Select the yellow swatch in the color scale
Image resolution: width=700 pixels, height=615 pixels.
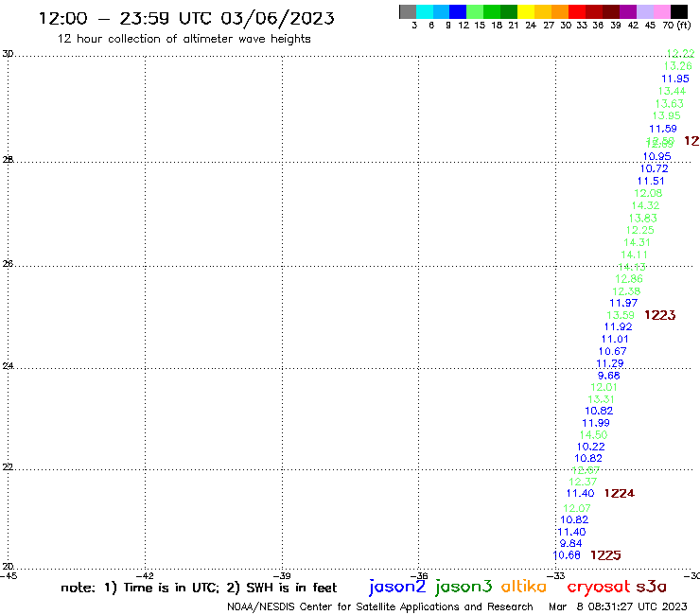click(526, 11)
